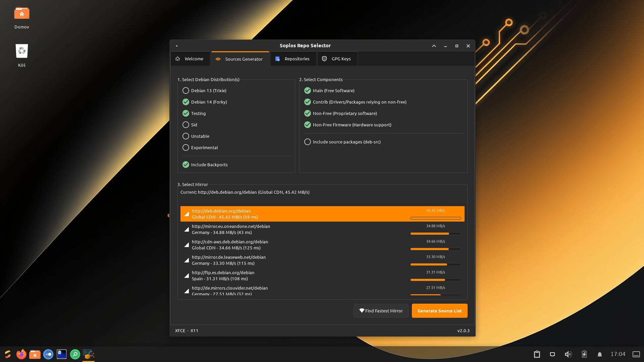The width and height of the screenshot is (644, 362).
Task: Go to the GPG Keys tab
Action: (x=337, y=59)
